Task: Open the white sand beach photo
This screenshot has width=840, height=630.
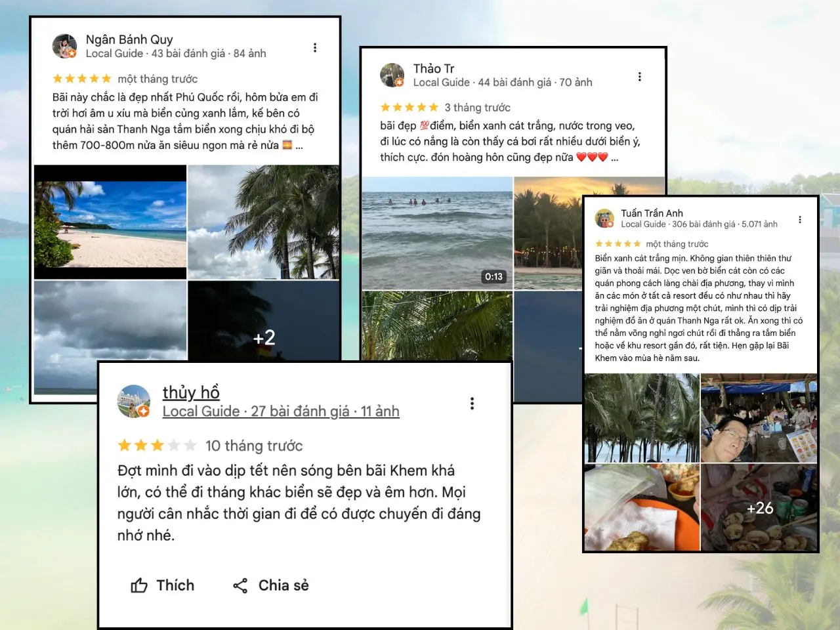Action: coord(110,222)
